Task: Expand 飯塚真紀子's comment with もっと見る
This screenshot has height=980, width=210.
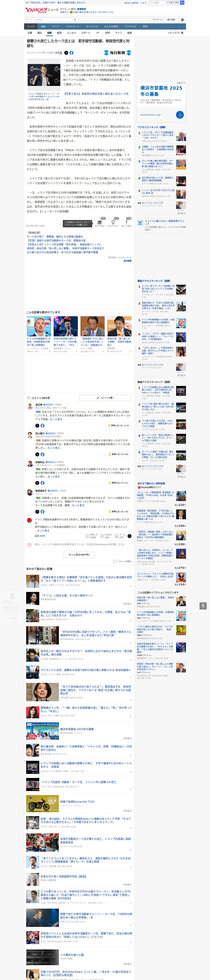Action: pyautogui.click(x=78, y=505)
